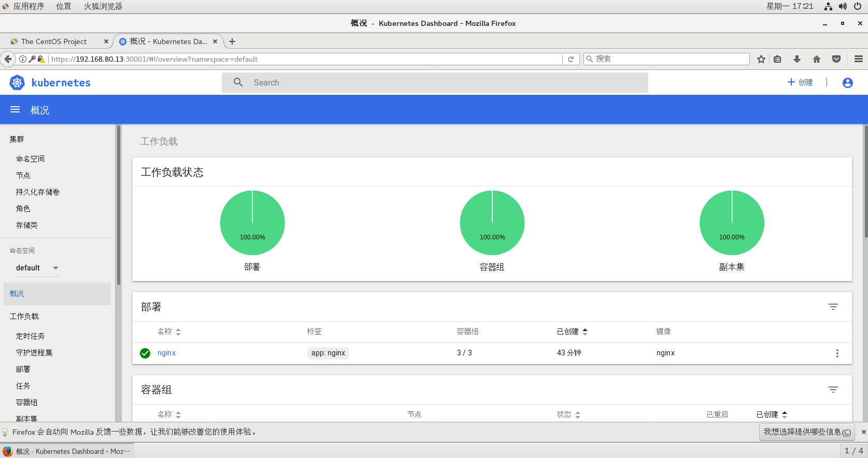
Task: Open the 火狐浏览器 menu
Action: (x=103, y=6)
